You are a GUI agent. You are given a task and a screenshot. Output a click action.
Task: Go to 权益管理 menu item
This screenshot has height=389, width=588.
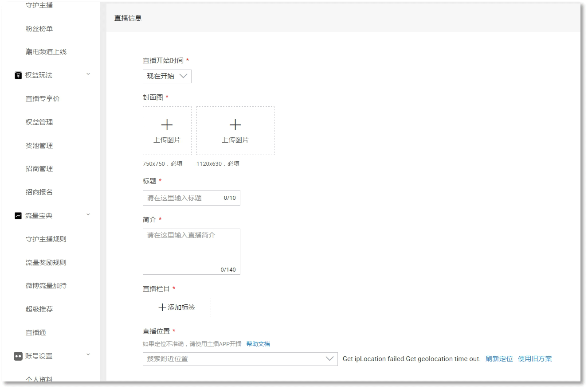pyautogui.click(x=39, y=122)
